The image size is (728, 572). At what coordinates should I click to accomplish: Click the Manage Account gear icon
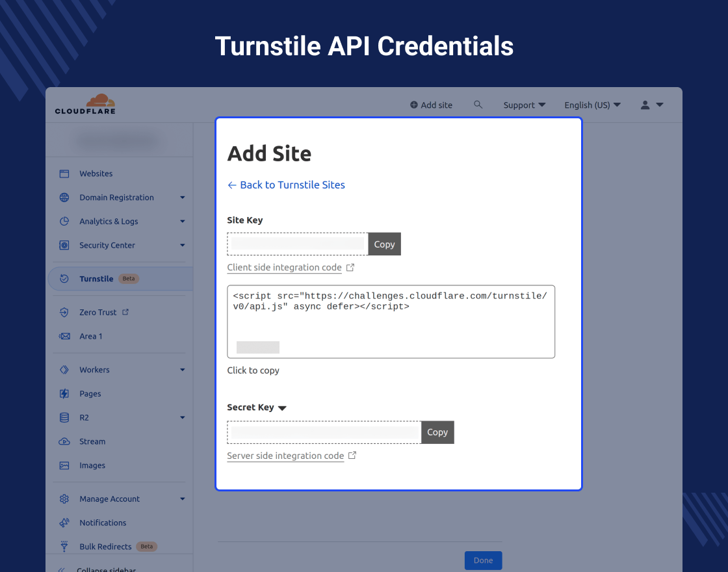(64, 499)
